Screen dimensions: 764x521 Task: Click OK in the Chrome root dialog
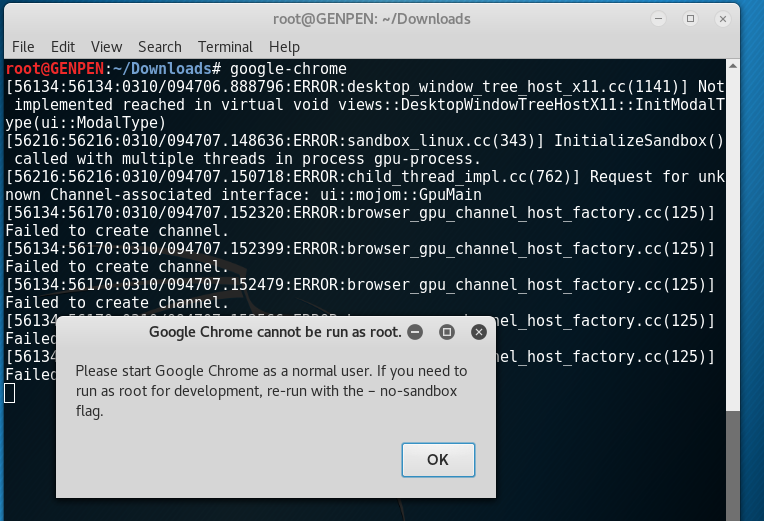[438, 460]
